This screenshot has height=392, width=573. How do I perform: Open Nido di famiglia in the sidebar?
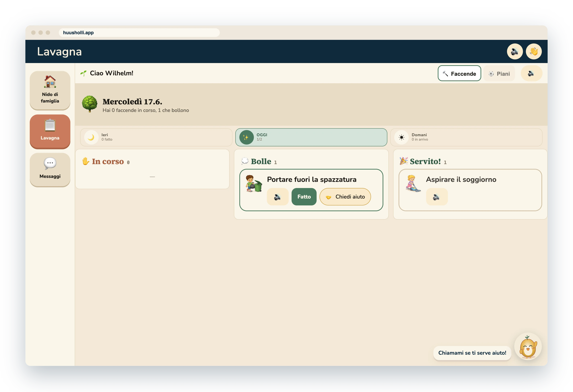[50, 90]
